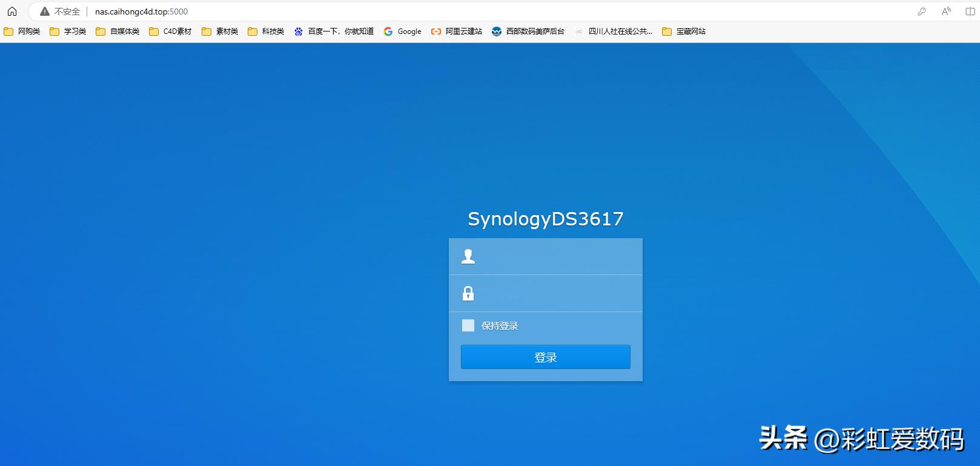The width and height of the screenshot is (980, 466).
Task: Open the saved passwords key icon
Action: pos(921,12)
